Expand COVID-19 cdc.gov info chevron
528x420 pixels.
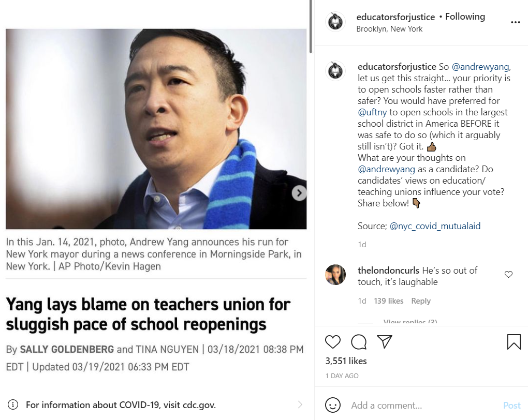tap(300, 404)
